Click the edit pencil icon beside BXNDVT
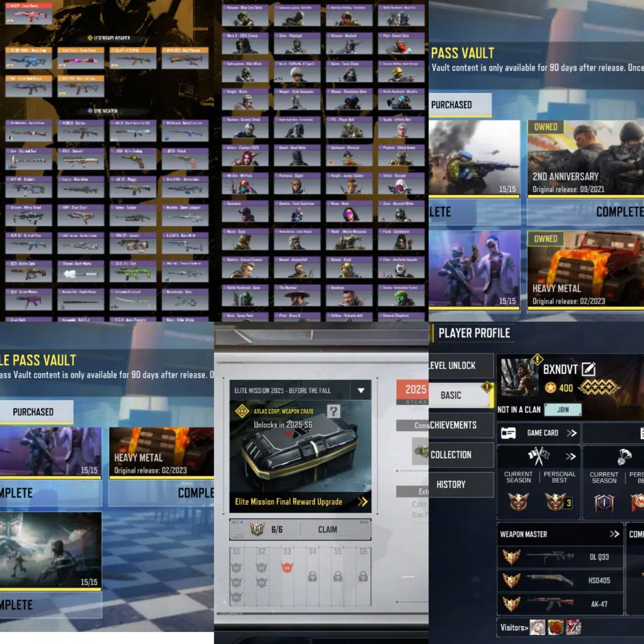Image resolution: width=644 pixels, height=644 pixels. pyautogui.click(x=589, y=369)
